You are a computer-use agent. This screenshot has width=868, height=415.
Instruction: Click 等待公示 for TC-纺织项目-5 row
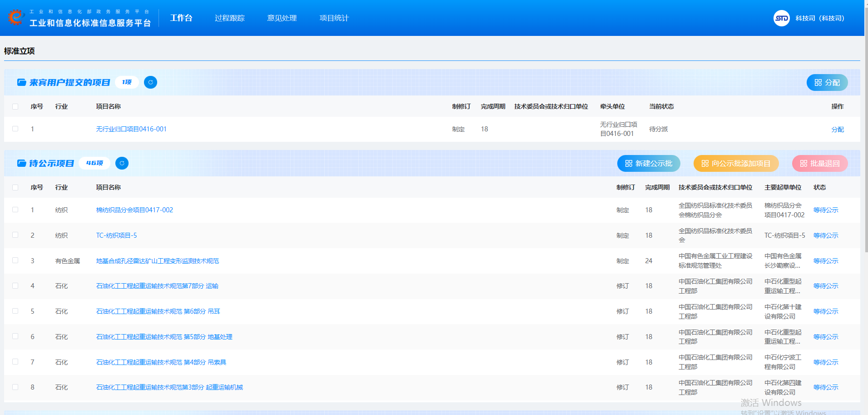(x=826, y=235)
